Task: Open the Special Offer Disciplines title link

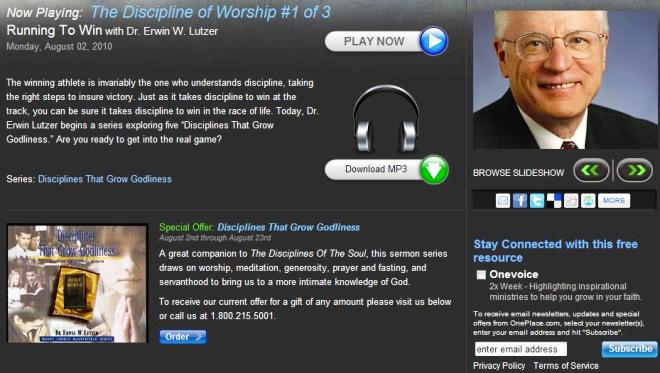Action: coord(288,227)
